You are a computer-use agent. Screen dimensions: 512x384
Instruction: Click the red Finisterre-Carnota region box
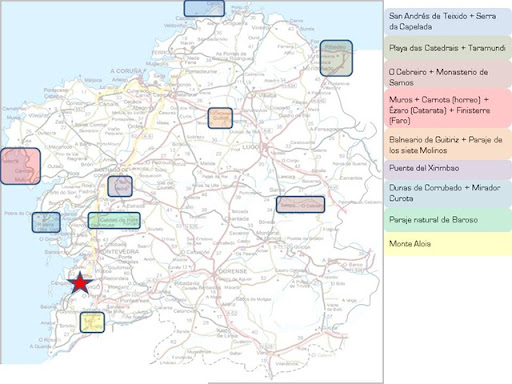tap(20, 166)
